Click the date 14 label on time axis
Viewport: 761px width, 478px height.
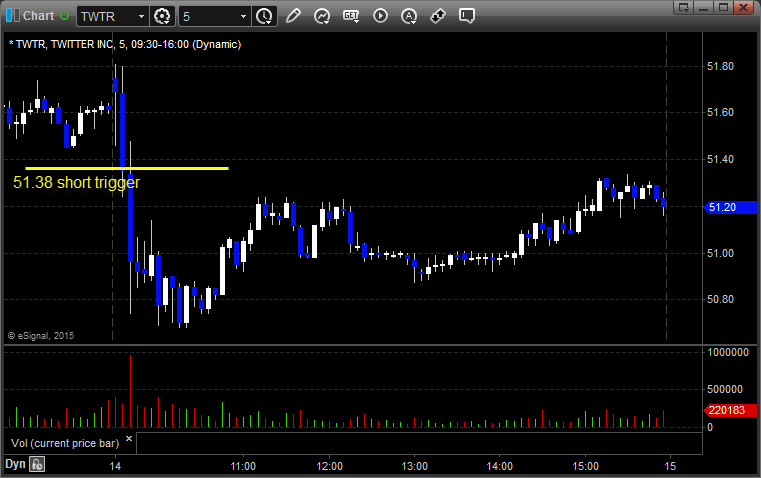115,466
